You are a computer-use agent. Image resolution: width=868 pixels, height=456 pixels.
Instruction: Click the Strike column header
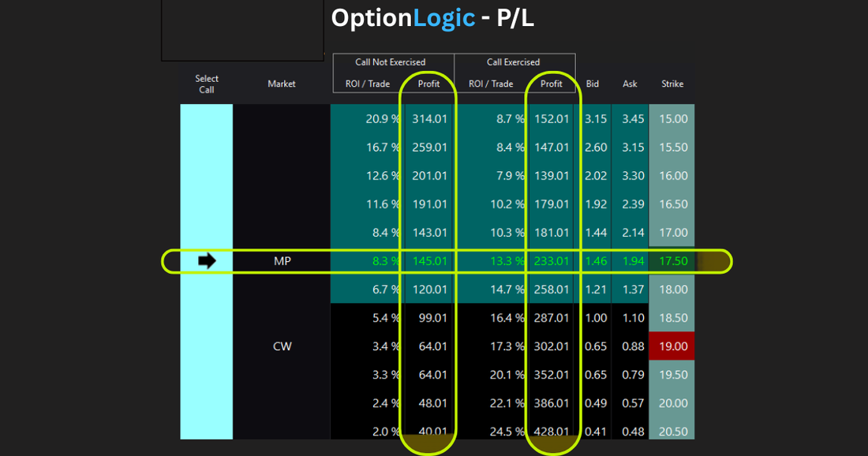click(672, 84)
